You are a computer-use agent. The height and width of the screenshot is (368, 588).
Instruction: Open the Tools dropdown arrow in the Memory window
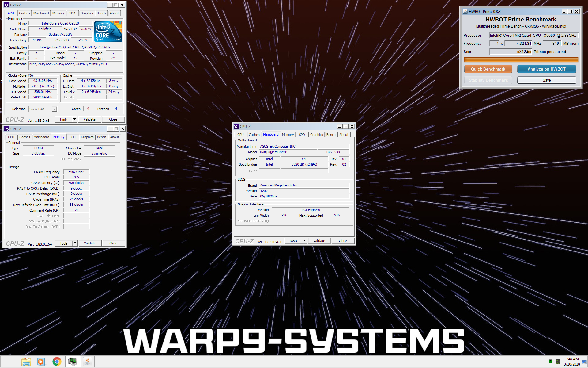75,243
